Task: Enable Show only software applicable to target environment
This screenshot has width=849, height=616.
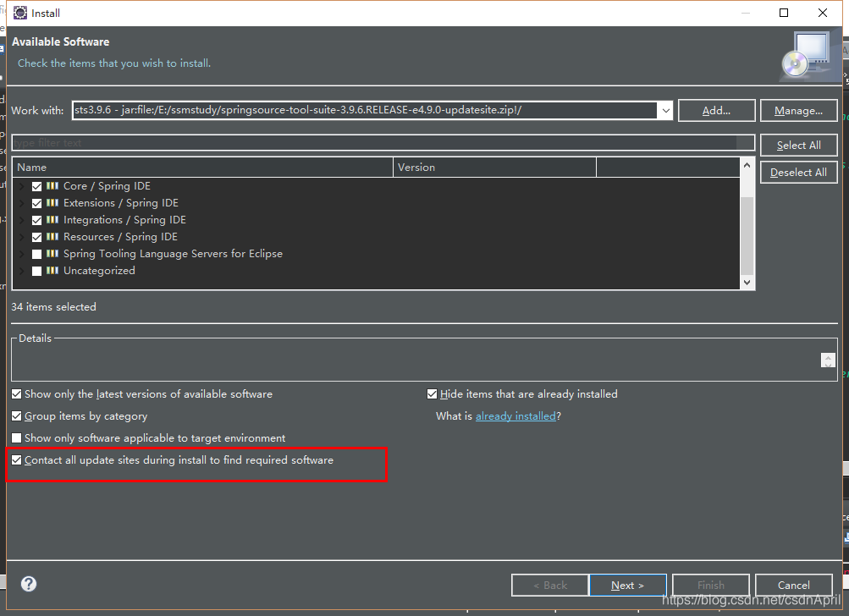Action: [x=17, y=438]
